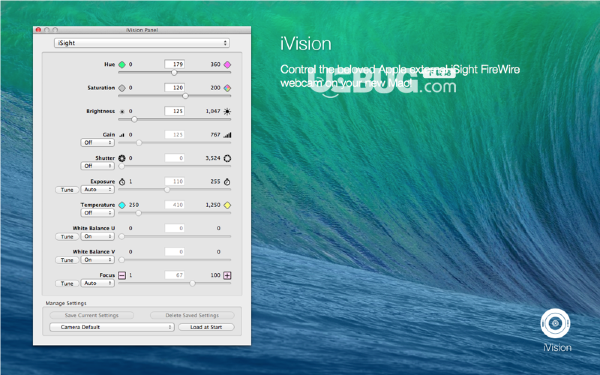Click the Focus value field showing 67
Image resolution: width=600 pixels, height=375 pixels.
174,275
